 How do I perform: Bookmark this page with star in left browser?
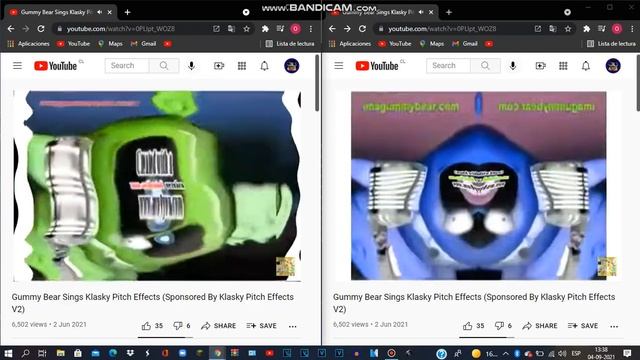click(x=247, y=29)
